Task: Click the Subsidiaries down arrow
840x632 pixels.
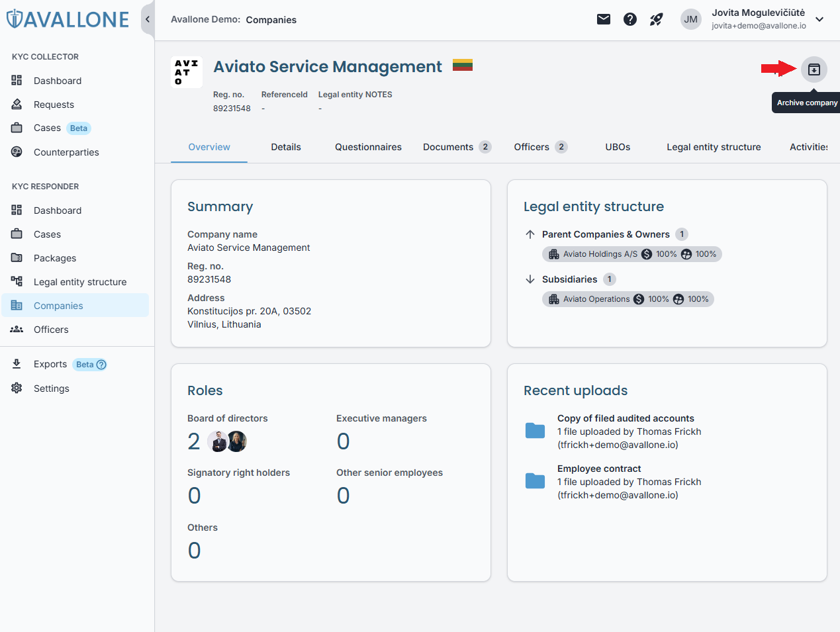Action: [530, 279]
